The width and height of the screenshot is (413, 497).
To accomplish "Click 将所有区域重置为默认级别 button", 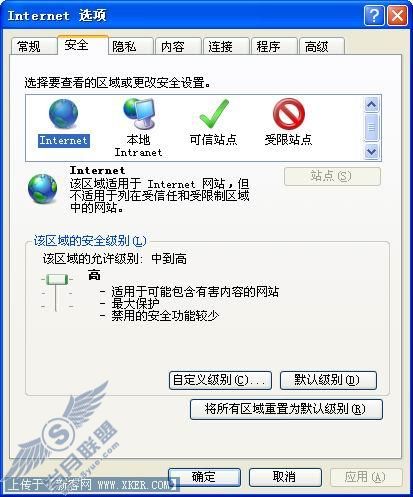I will (286, 409).
